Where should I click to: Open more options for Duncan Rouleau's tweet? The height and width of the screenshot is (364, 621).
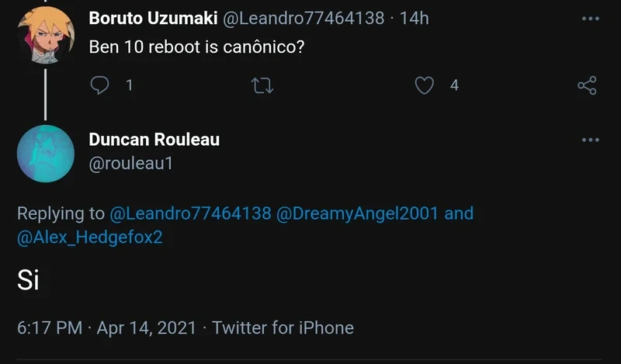pyautogui.click(x=591, y=140)
